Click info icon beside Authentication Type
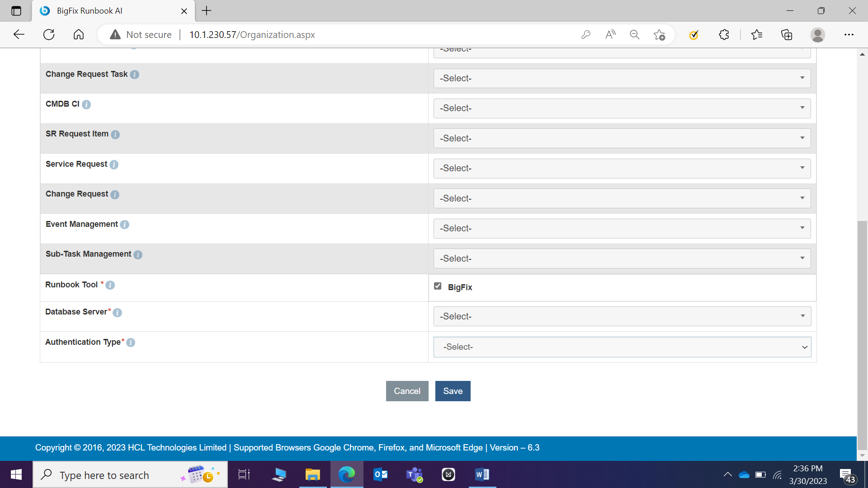 131,343
